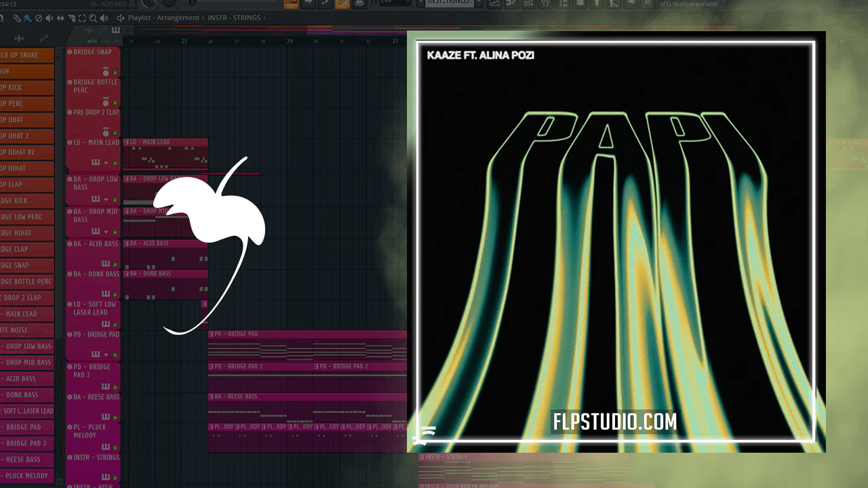This screenshot has width=868, height=488.
Task: Expand dropdown arrow on BA - DROP MID BASS track
Action: tap(106, 231)
